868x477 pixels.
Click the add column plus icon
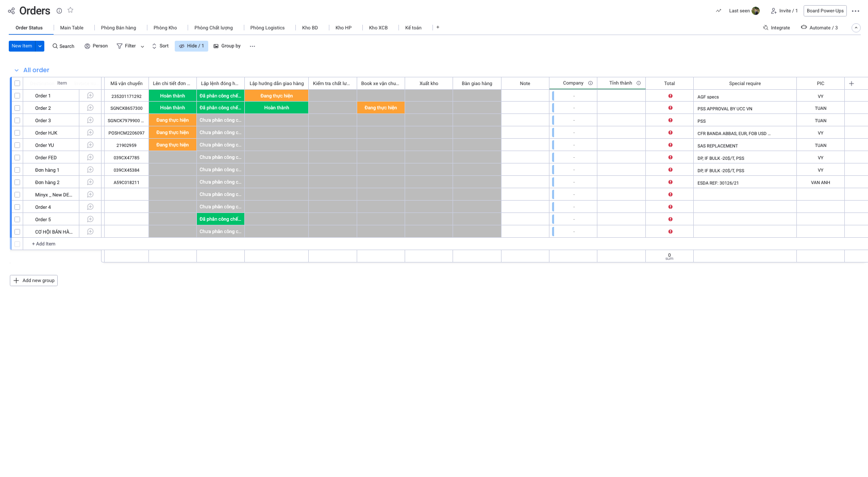tap(852, 84)
